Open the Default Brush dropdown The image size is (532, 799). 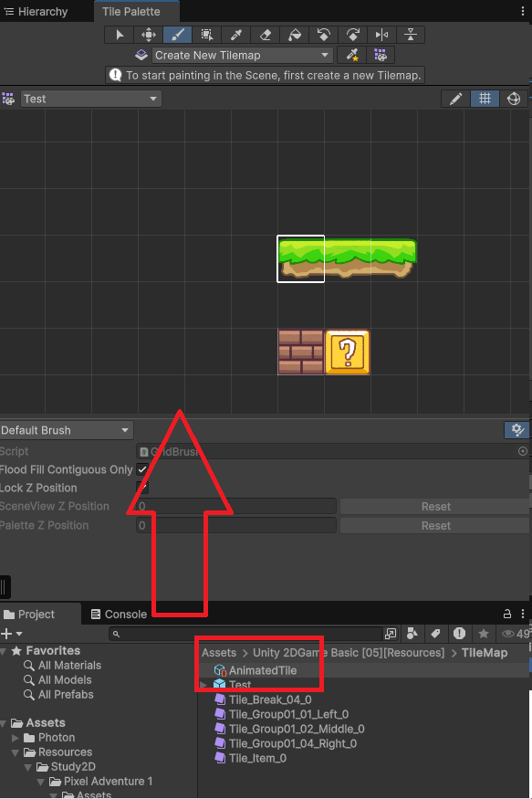[67, 430]
